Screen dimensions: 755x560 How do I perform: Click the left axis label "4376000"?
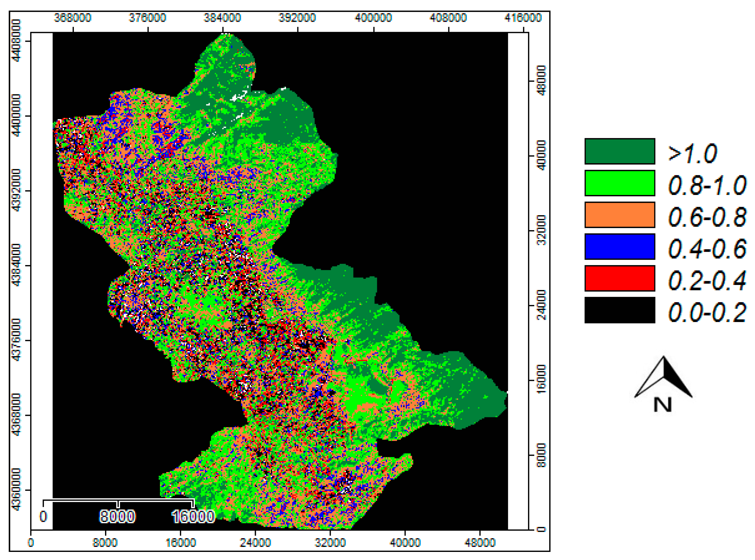tap(16, 340)
